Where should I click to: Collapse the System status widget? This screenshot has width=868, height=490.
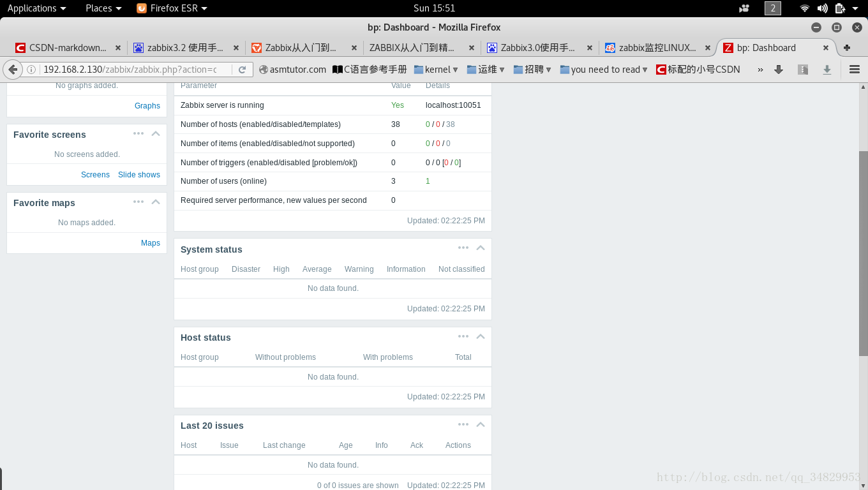(481, 248)
